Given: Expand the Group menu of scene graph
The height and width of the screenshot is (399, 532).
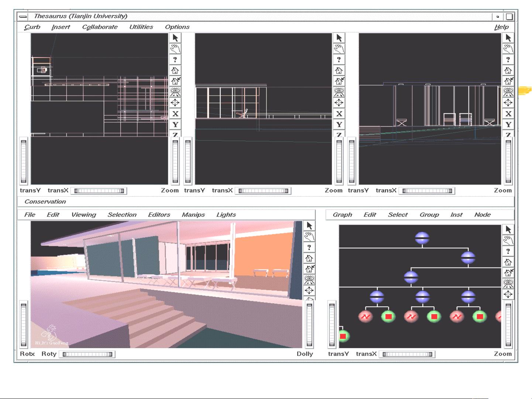Looking at the screenshot, I should tap(429, 215).
